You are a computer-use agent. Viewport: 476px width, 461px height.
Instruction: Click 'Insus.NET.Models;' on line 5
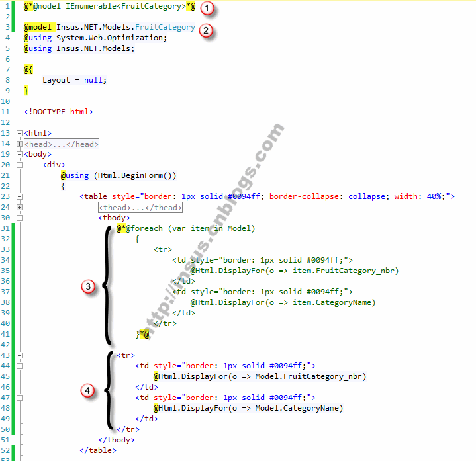point(95,48)
